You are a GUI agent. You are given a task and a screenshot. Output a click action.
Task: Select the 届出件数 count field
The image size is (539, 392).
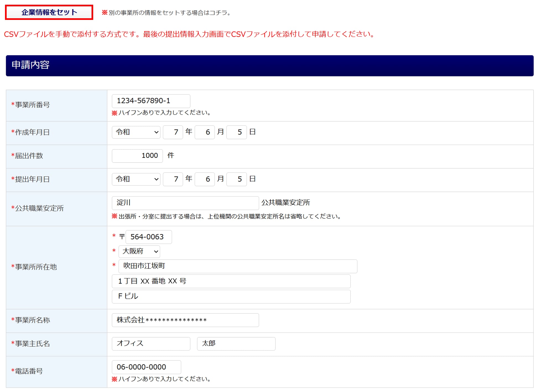pyautogui.click(x=137, y=156)
